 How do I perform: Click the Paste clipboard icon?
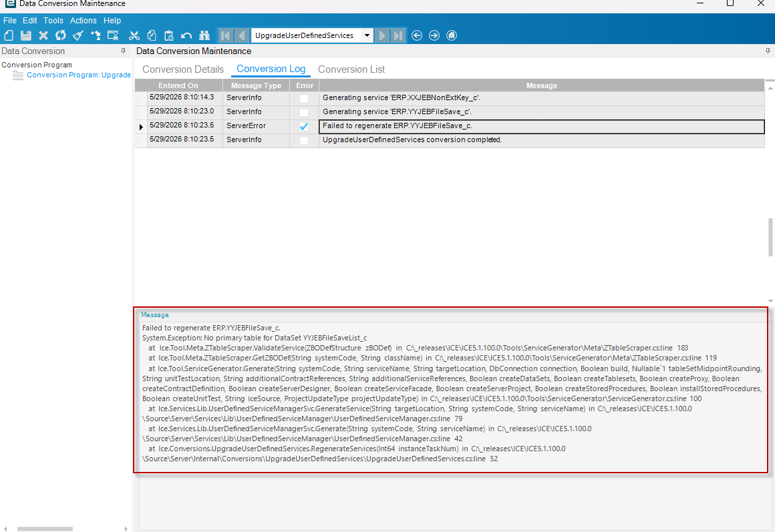tap(169, 35)
